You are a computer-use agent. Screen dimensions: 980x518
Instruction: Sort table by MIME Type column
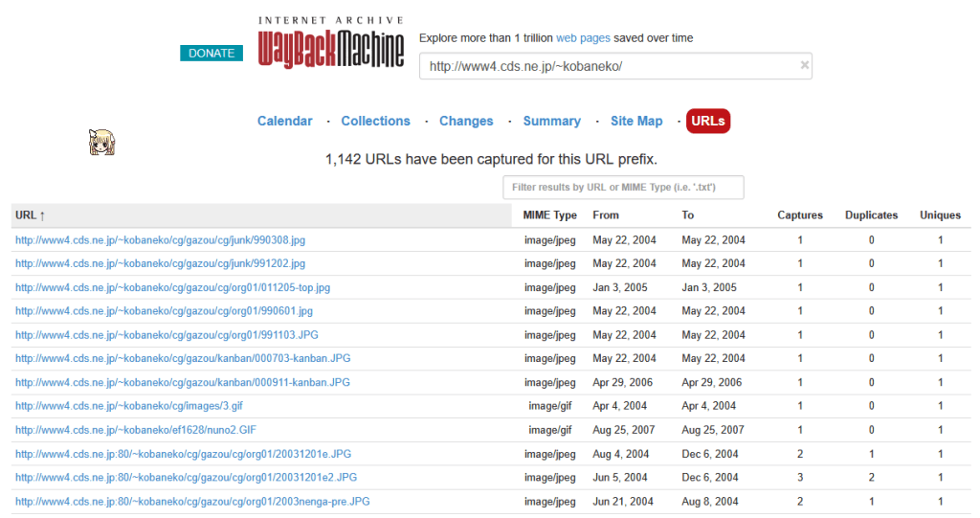coord(550,215)
